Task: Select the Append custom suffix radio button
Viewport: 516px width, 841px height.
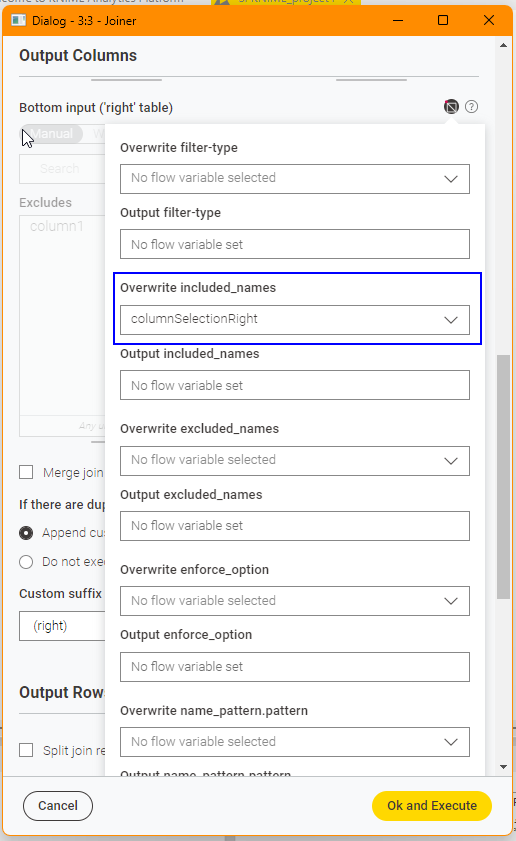Action: [x=26, y=533]
